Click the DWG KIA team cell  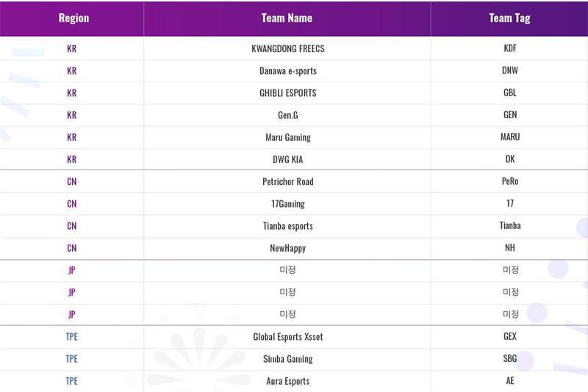click(287, 159)
